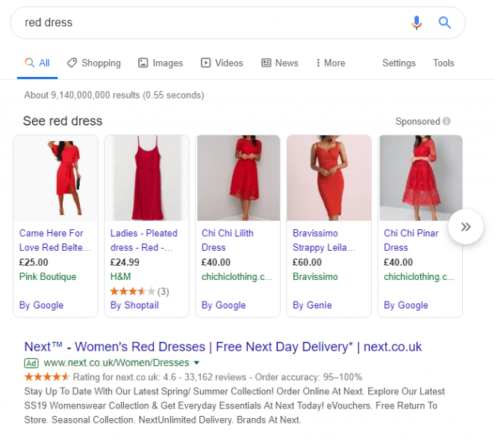Switch to the Videos tab

222,63
